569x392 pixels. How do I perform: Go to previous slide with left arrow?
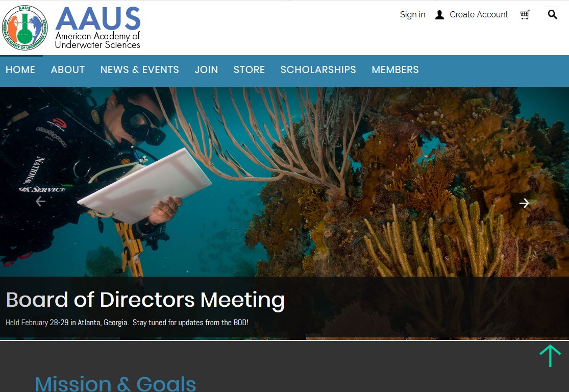pyautogui.click(x=41, y=202)
